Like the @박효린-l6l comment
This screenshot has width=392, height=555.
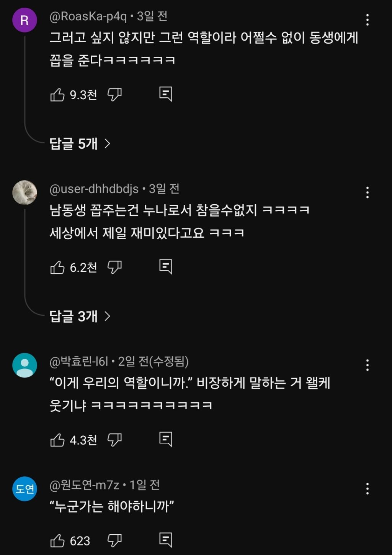pos(57,440)
